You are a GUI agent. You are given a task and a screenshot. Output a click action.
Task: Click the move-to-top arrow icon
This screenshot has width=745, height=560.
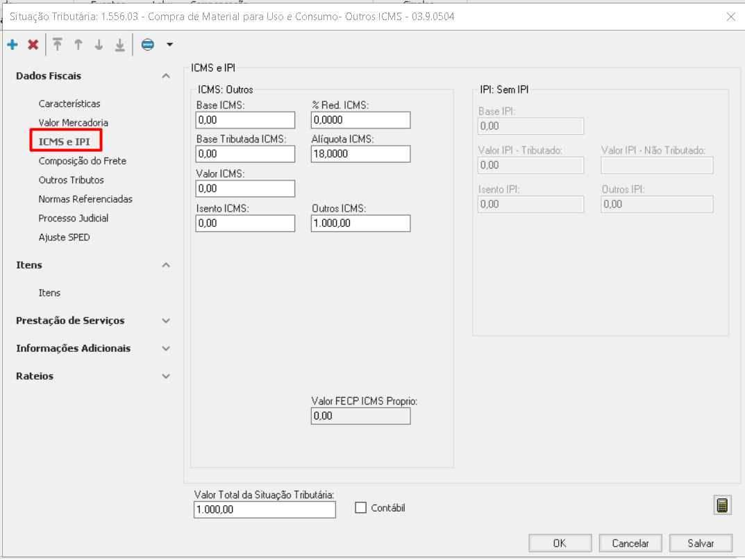pyautogui.click(x=58, y=45)
